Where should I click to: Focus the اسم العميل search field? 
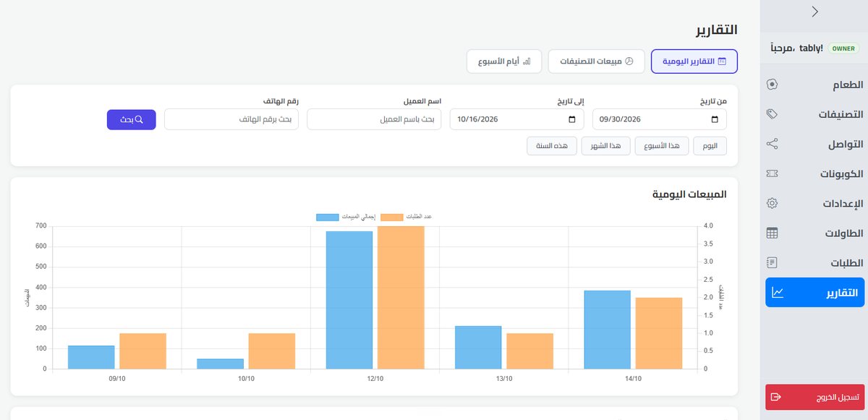pyautogui.click(x=374, y=119)
